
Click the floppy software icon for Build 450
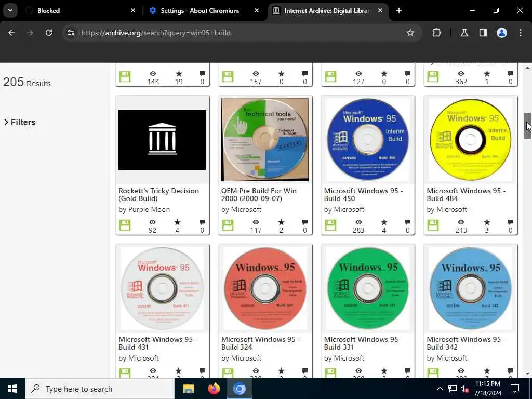pos(330,225)
